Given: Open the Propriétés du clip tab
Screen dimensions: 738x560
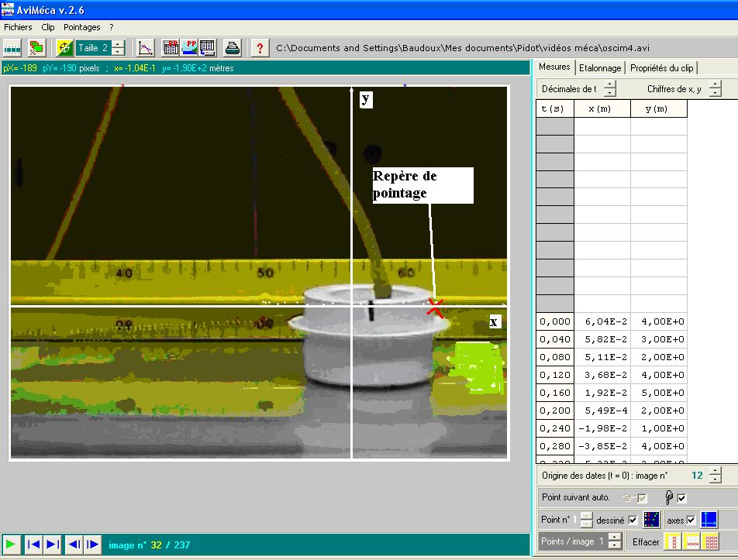Looking at the screenshot, I should click(x=661, y=68).
